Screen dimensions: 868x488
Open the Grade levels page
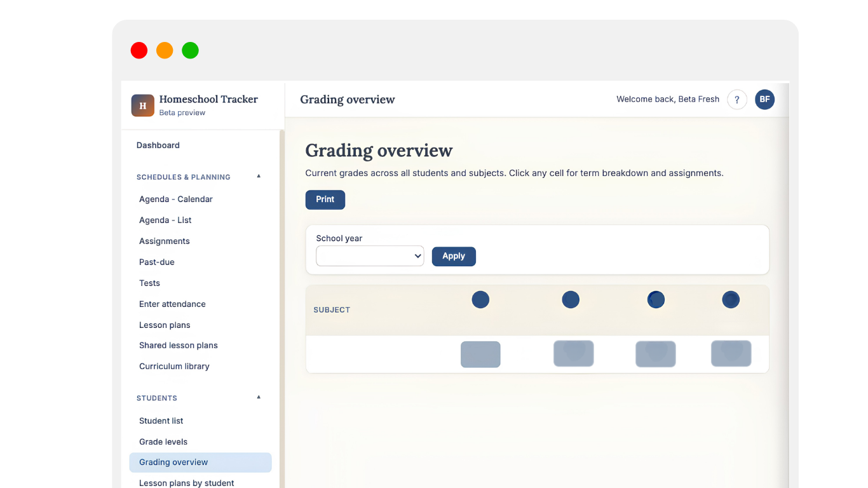[163, 442]
